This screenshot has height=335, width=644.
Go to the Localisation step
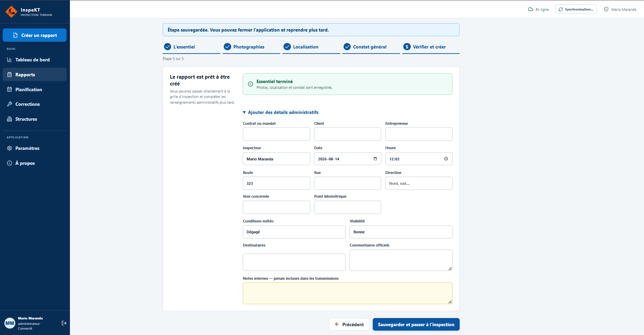coord(311,47)
